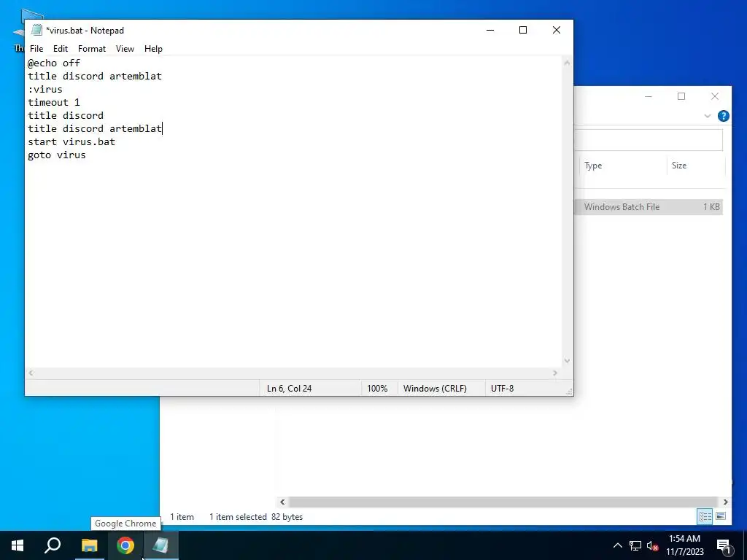Screen dimensions: 747x560
Task: Click the ':virus' label line
Action: pos(45,89)
